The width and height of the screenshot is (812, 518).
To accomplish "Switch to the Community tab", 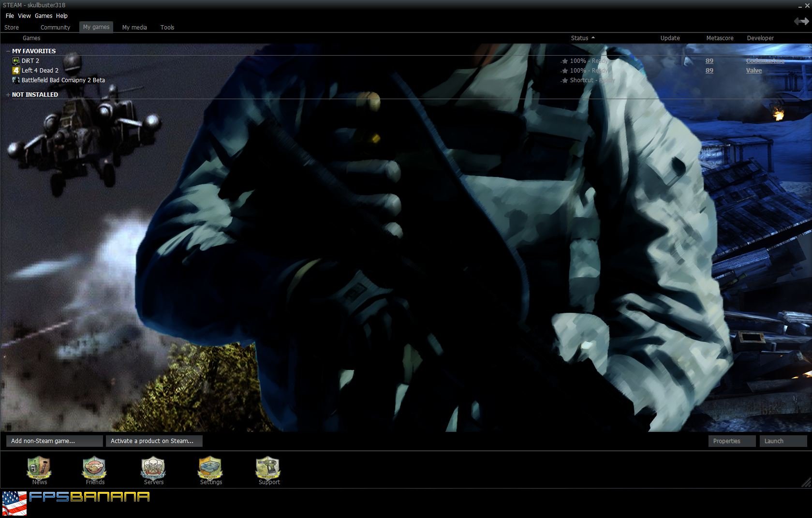I will (x=55, y=28).
